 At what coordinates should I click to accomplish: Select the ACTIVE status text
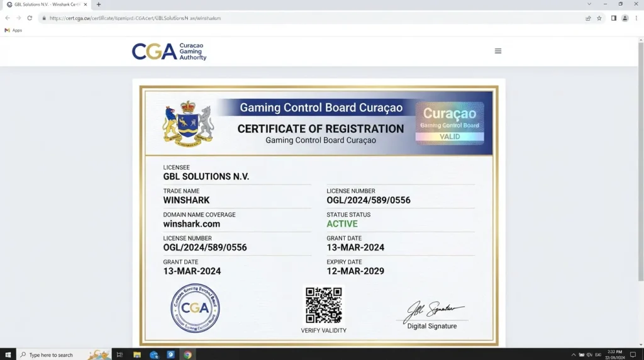[342, 224]
